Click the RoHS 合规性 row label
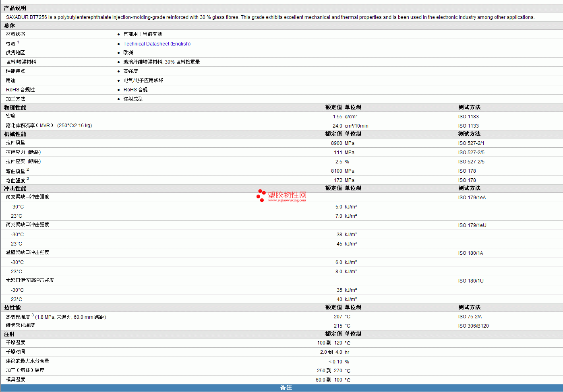Image resolution: width=563 pixels, height=392 pixels. (x=20, y=90)
